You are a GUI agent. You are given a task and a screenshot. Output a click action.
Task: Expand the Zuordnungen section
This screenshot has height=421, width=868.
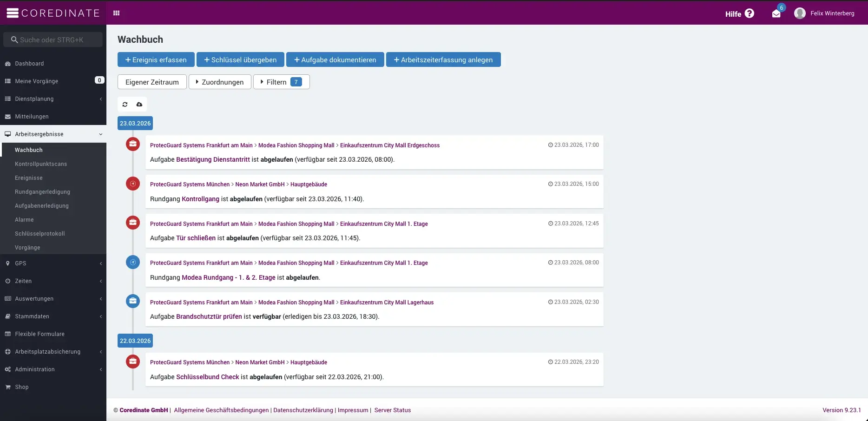coord(220,82)
